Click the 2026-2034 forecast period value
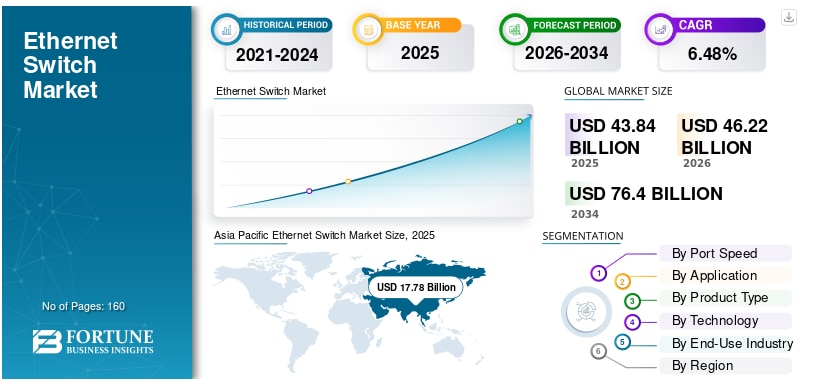 [x=566, y=53]
